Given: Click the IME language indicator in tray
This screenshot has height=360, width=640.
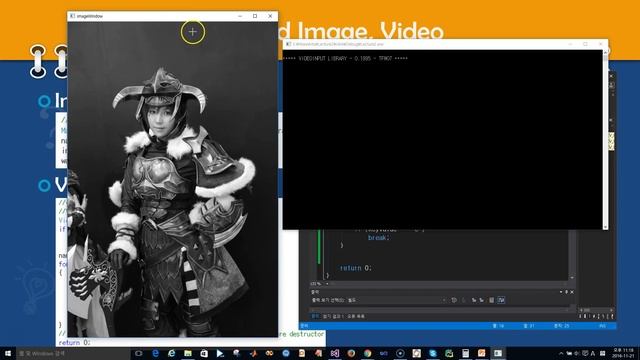Looking at the screenshot, I should [593, 353].
